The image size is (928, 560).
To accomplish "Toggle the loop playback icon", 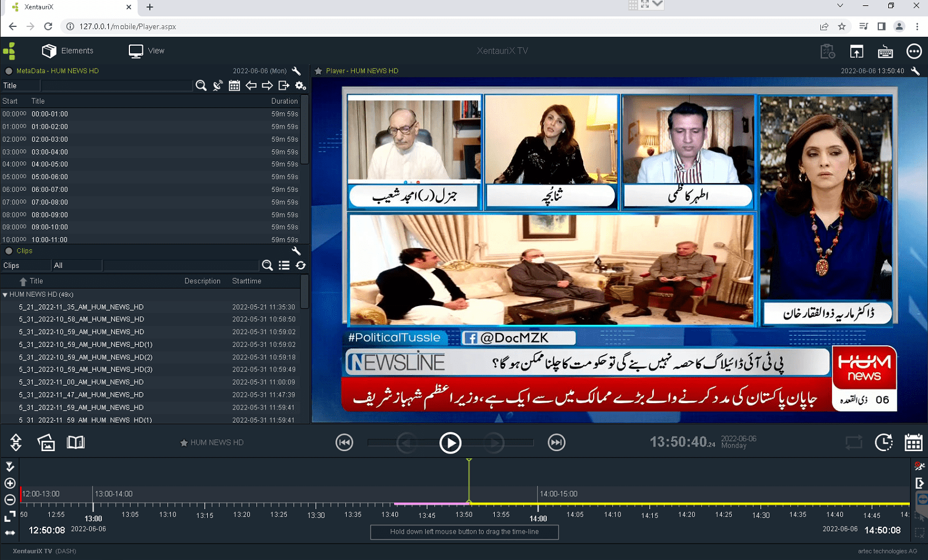I will [854, 442].
